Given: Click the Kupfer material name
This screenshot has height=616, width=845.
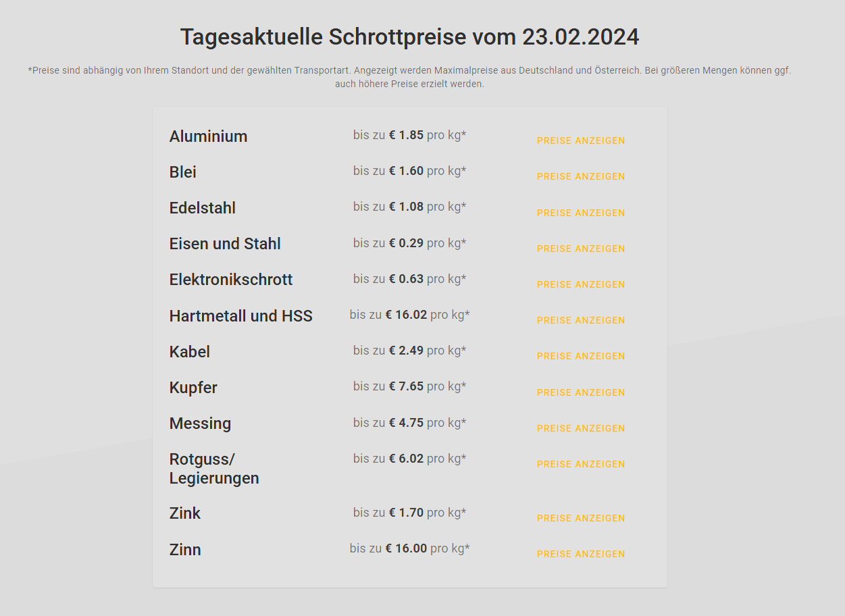Looking at the screenshot, I should pyautogui.click(x=193, y=388).
